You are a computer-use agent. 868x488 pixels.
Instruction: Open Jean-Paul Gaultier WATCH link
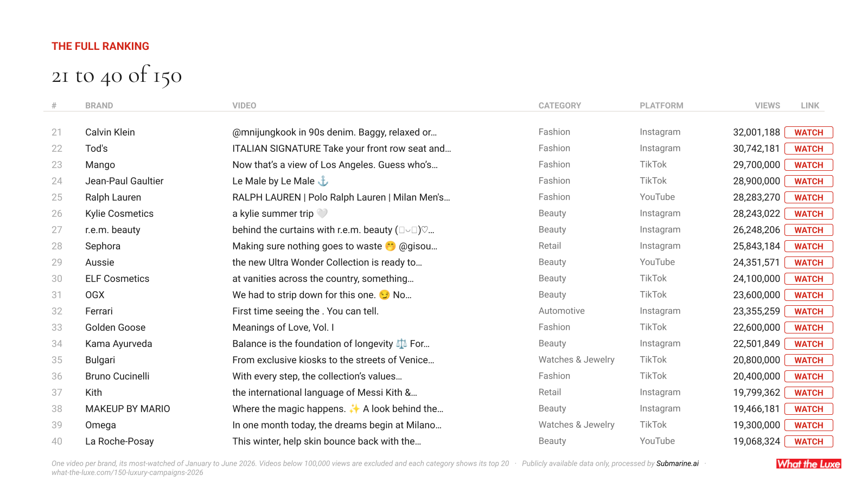[x=808, y=181]
